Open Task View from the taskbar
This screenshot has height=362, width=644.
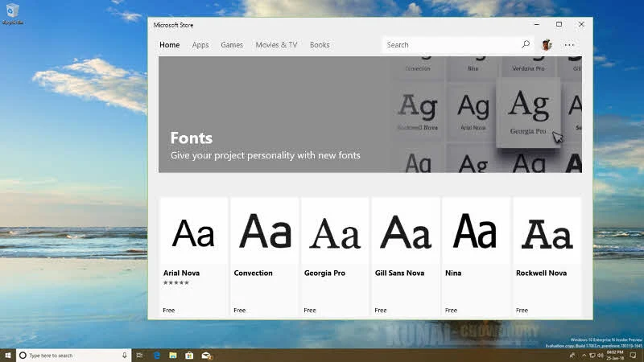[139, 356]
